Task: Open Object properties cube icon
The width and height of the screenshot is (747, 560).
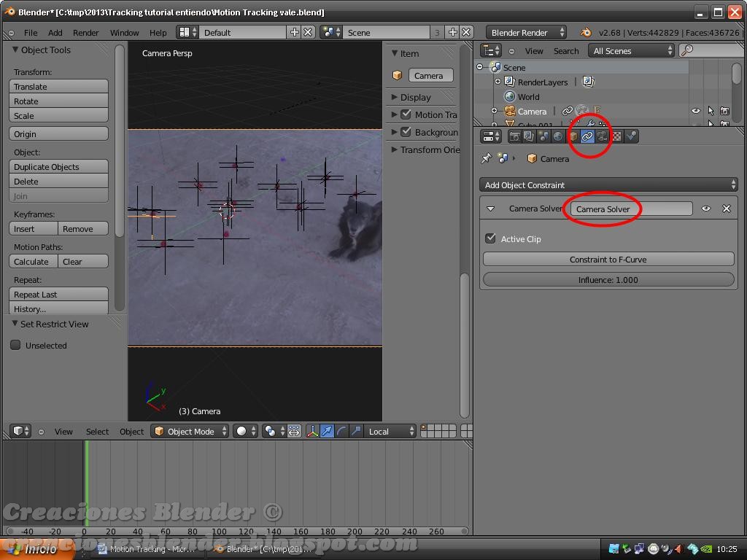Action: [x=574, y=136]
